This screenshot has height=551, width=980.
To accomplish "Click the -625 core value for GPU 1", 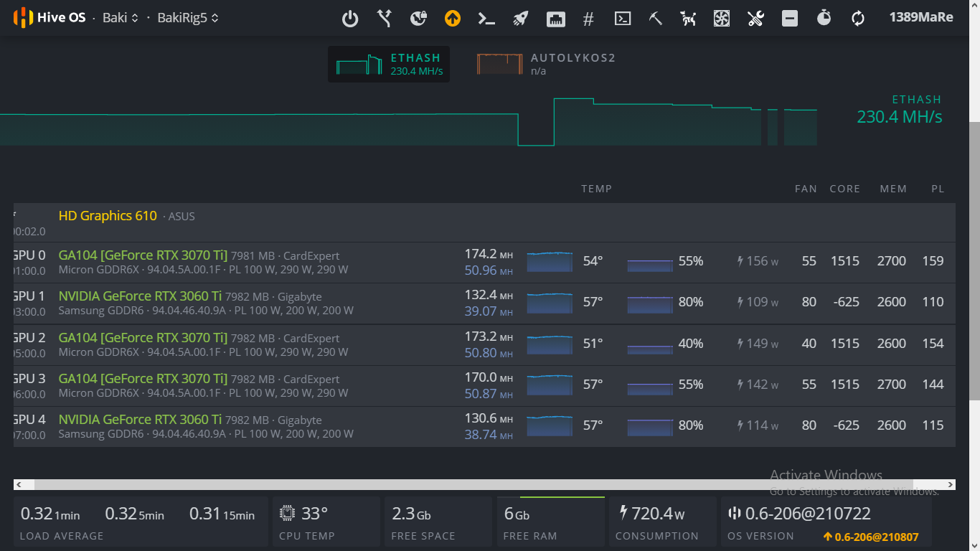I will coord(847,302).
